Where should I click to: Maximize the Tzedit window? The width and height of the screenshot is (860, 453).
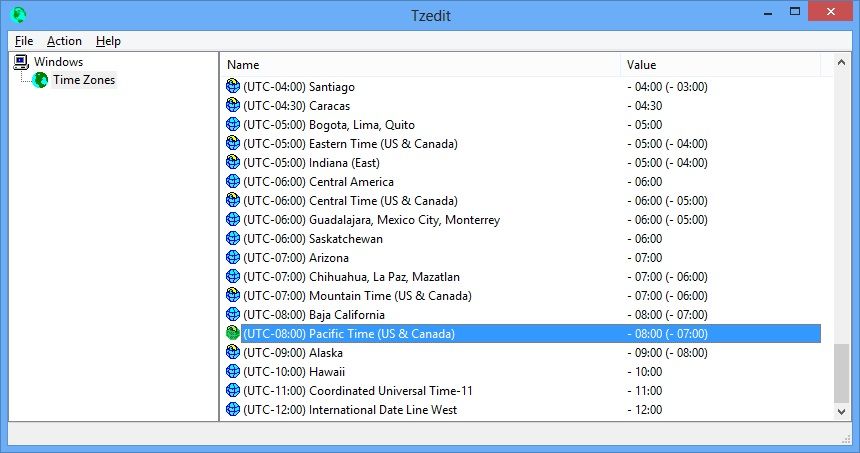pos(795,12)
